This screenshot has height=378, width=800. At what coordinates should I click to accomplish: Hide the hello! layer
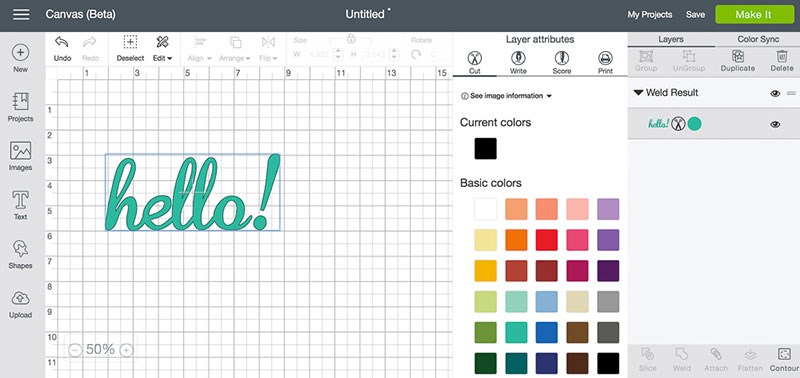pyautogui.click(x=775, y=124)
